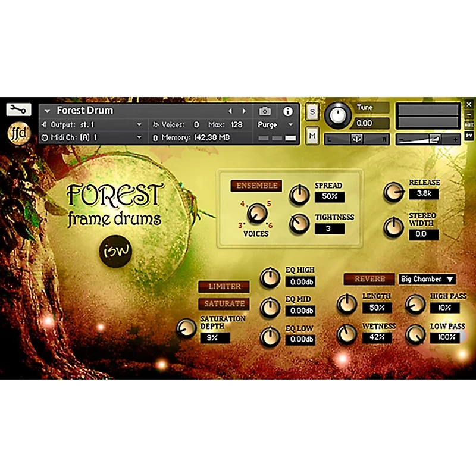
Task: Toggle the Reverb button
Action: point(369,279)
